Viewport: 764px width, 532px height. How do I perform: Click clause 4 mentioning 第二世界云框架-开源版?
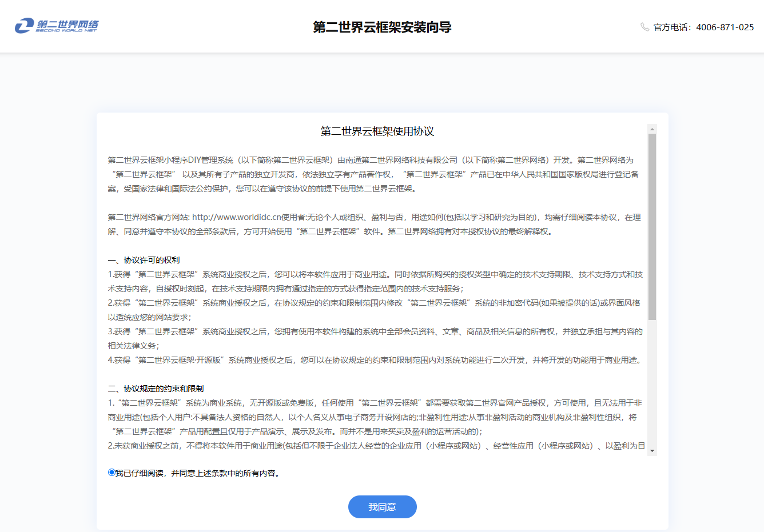click(x=375, y=360)
